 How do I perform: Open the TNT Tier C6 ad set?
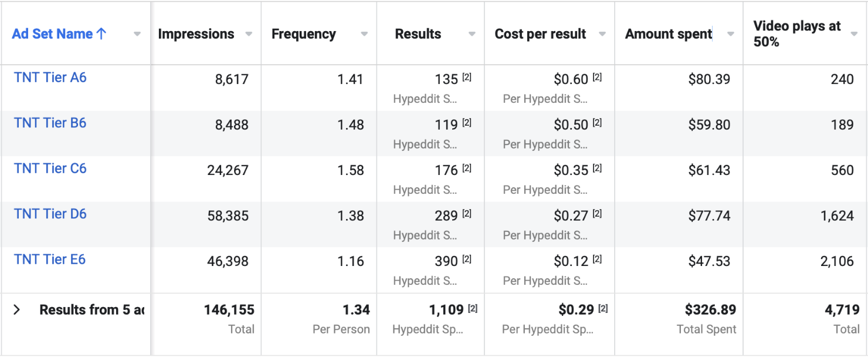pos(50,169)
